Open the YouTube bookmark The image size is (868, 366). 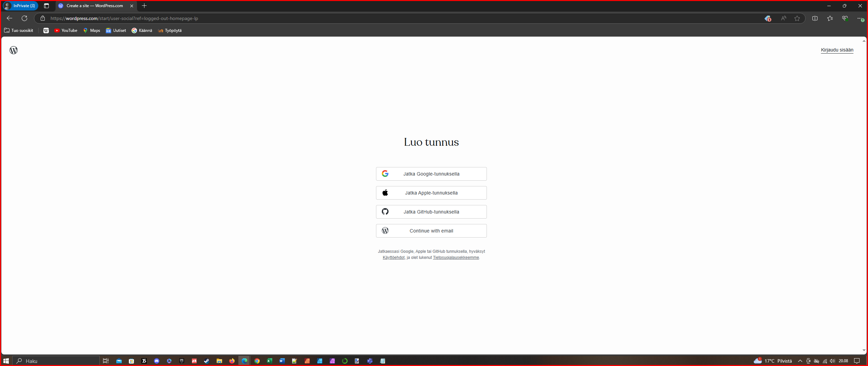[x=66, y=30]
